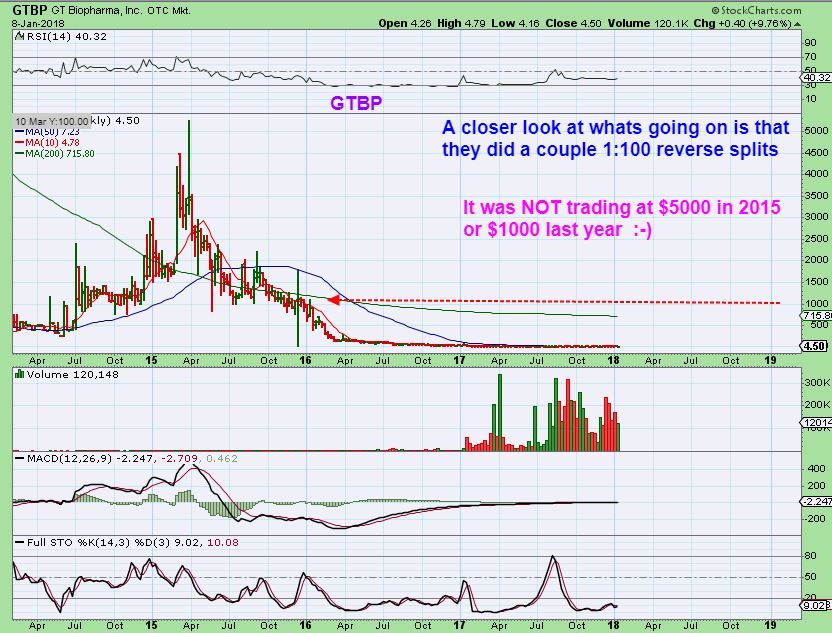This screenshot has height=633, width=832.
Task: Click year 16 on the axis below the price panel
Action: (x=305, y=360)
